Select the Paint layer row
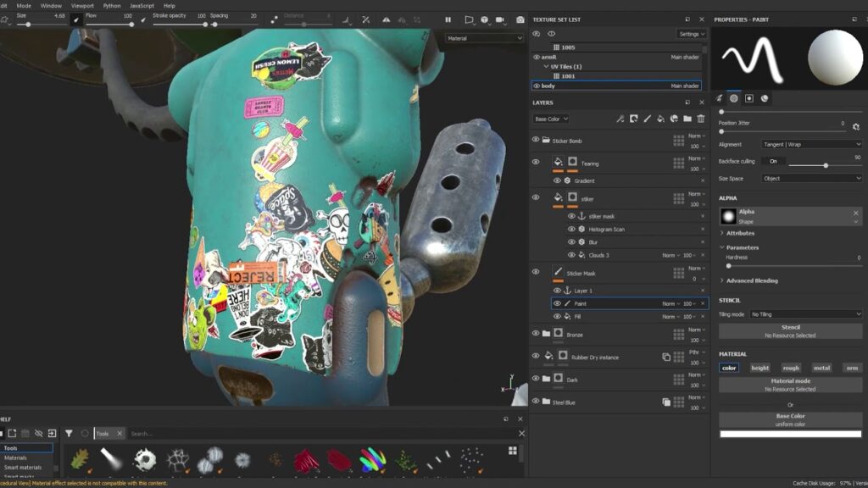 tap(630, 303)
